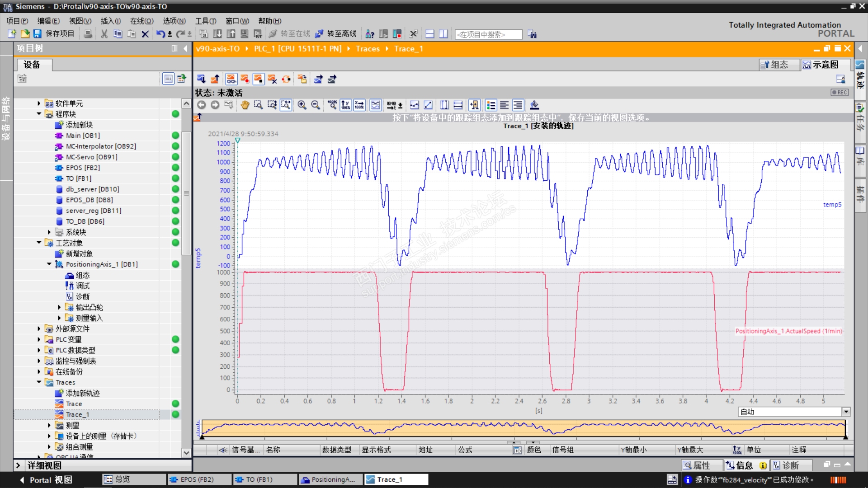Image resolution: width=868 pixels, height=488 pixels.
Task: Expand the 系统块 tree node
Action: (49, 232)
